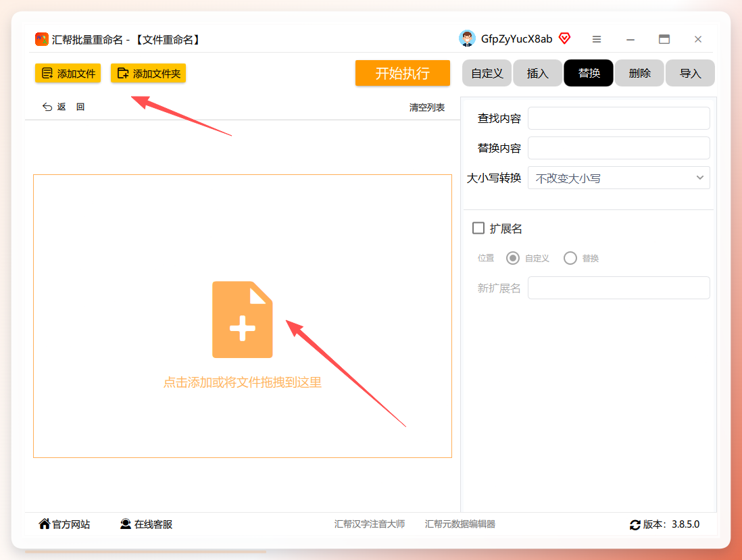Switch to the 插入 tab
This screenshot has width=742, height=560.
537,73
